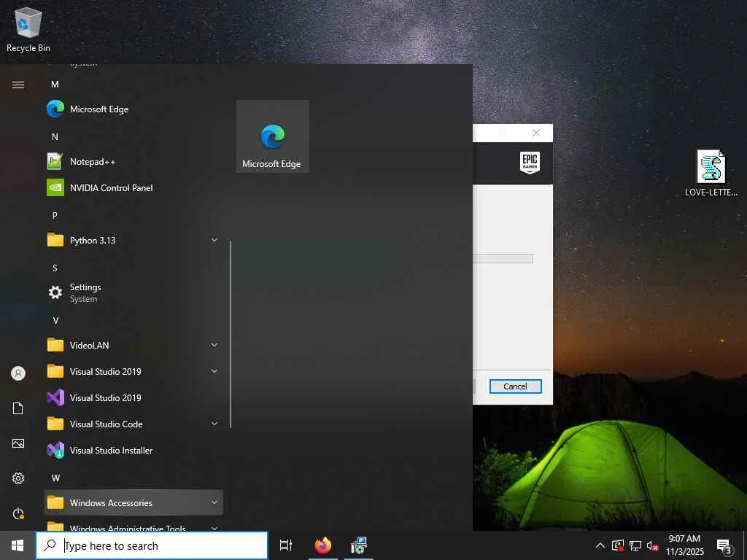
Task: Open Task View from the taskbar
Action: coord(286,545)
